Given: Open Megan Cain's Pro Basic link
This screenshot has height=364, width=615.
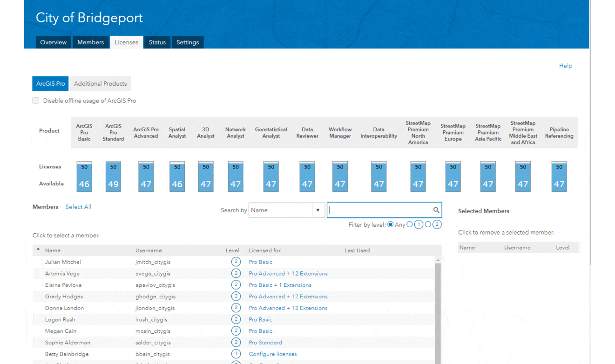Looking at the screenshot, I should pos(261,331).
